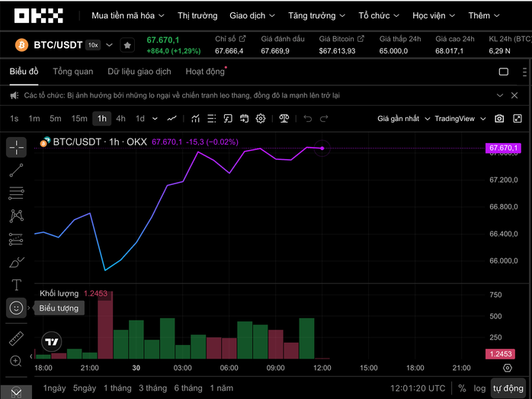Set chart range to '3 tháng'

click(x=152, y=388)
